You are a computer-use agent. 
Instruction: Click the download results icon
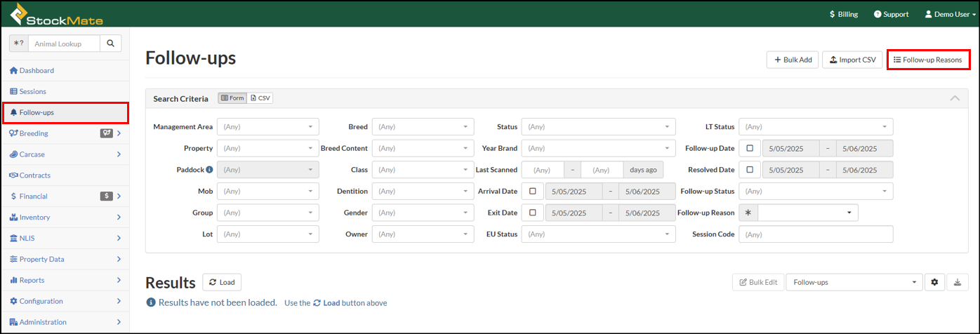(958, 282)
